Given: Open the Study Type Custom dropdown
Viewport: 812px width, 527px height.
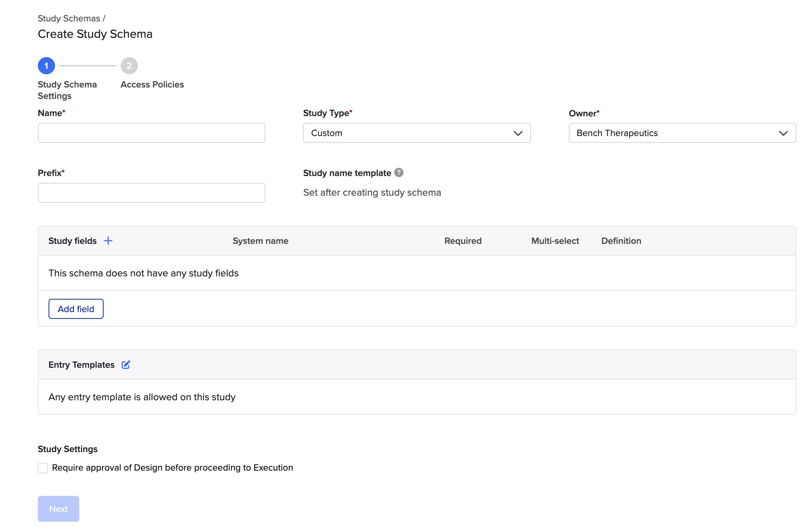Looking at the screenshot, I should click(416, 133).
